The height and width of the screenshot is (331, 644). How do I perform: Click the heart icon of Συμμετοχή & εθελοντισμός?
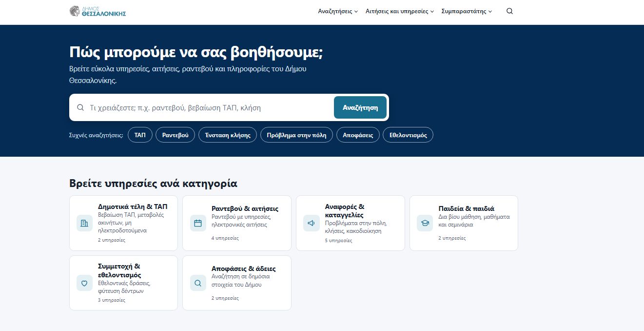pyautogui.click(x=84, y=283)
